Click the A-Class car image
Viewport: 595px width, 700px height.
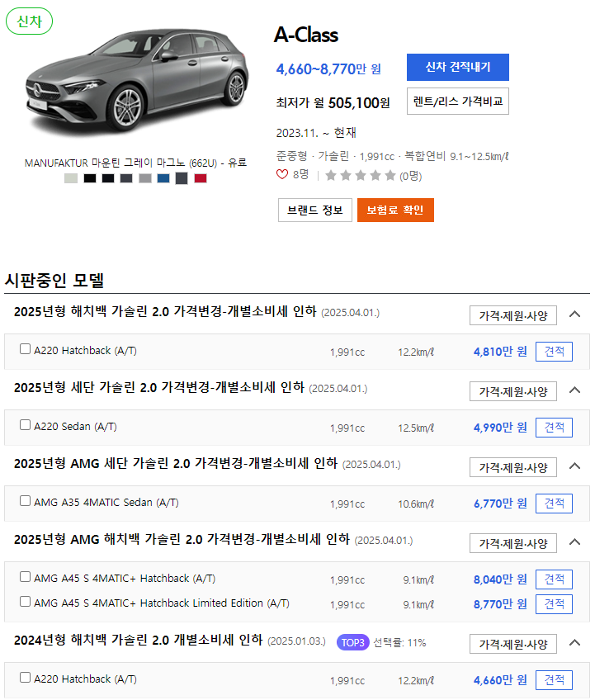[137, 81]
